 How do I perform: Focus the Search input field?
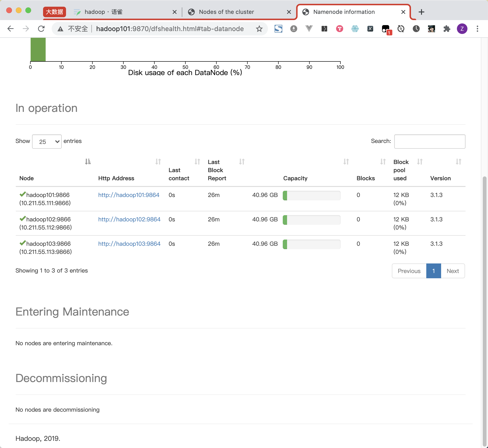430,141
